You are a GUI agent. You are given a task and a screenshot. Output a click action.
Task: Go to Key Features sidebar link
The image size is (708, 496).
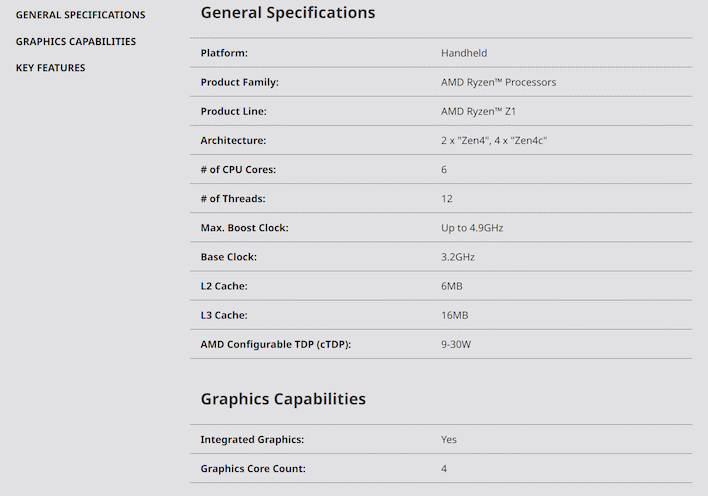coord(51,68)
